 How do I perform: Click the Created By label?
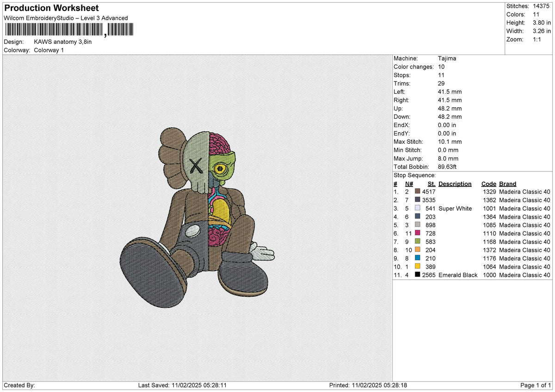pyautogui.click(x=19, y=385)
